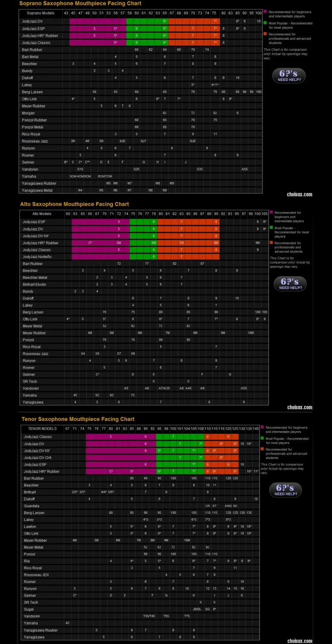Click the Soprano Models header cell

point(41,14)
